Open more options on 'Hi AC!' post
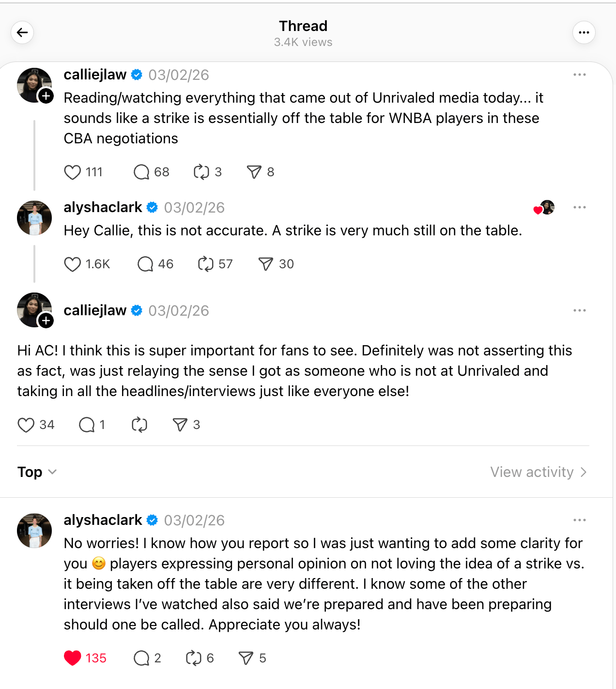616x689 pixels. tap(579, 311)
